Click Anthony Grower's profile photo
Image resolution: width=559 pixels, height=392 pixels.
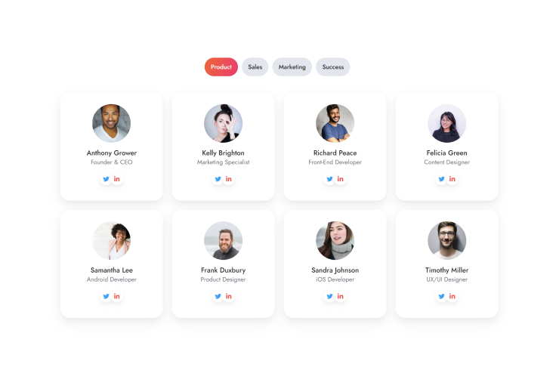[112, 123]
